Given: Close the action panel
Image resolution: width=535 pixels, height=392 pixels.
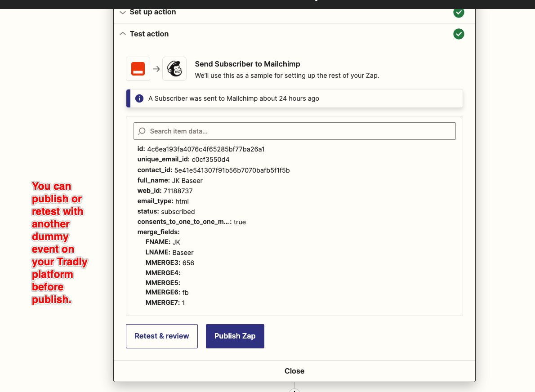Looking at the screenshot, I should [x=294, y=371].
